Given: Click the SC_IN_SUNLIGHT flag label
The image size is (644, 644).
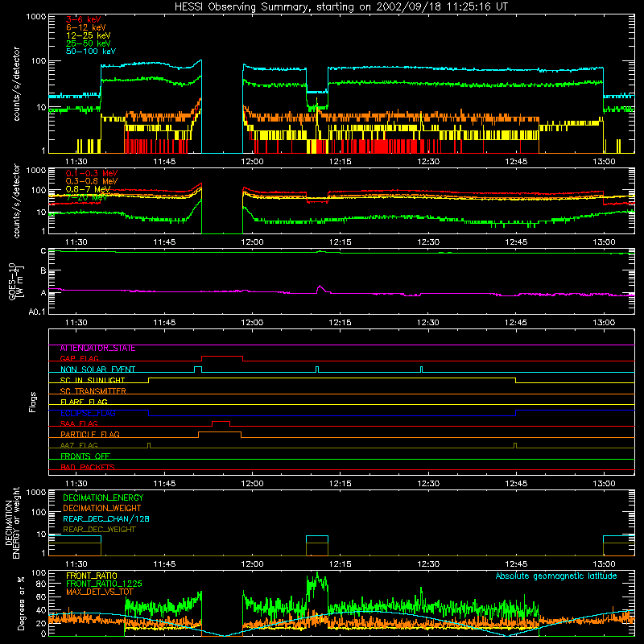Looking at the screenshot, I should pos(93,380).
